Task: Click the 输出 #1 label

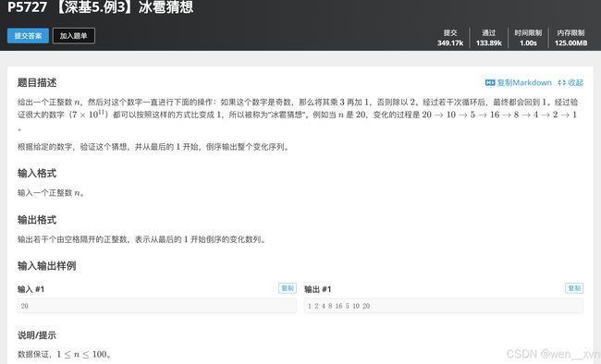Action: (318, 289)
